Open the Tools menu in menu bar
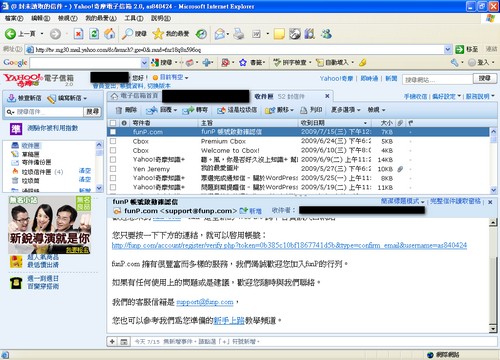This screenshot has height=360, width=500. coord(134,18)
